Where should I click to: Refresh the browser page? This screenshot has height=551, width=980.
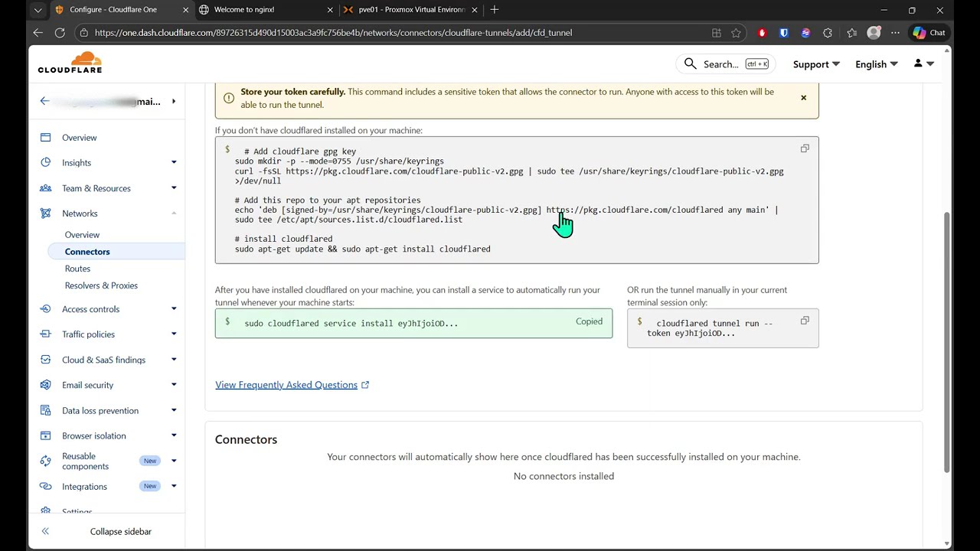pyautogui.click(x=60, y=33)
